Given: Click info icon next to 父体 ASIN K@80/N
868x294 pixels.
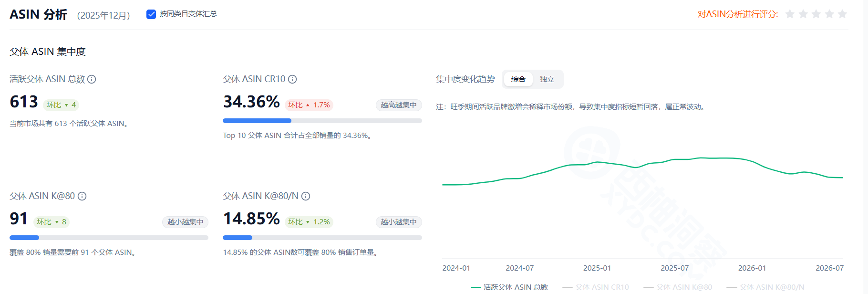Looking at the screenshot, I should coord(306,196).
